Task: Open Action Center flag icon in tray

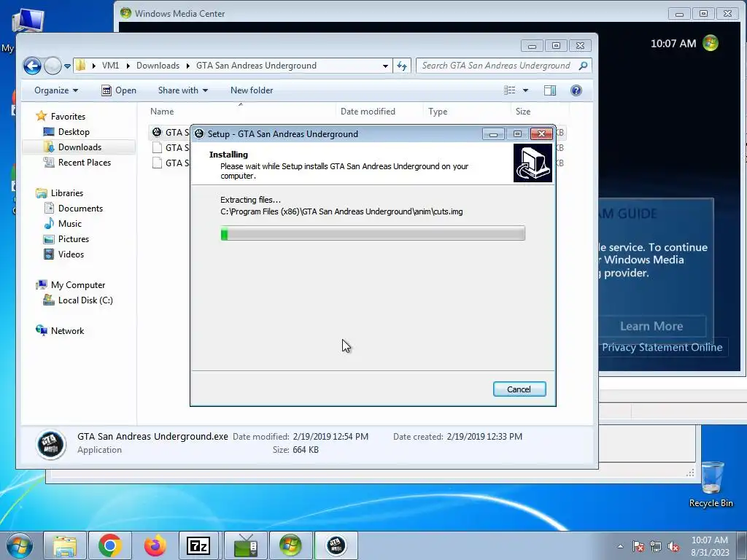Action: click(638, 546)
